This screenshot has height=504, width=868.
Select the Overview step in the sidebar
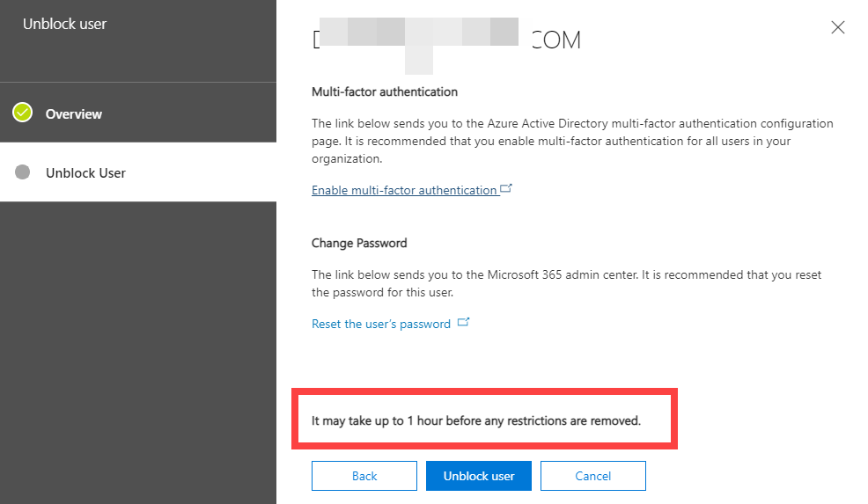pos(74,113)
